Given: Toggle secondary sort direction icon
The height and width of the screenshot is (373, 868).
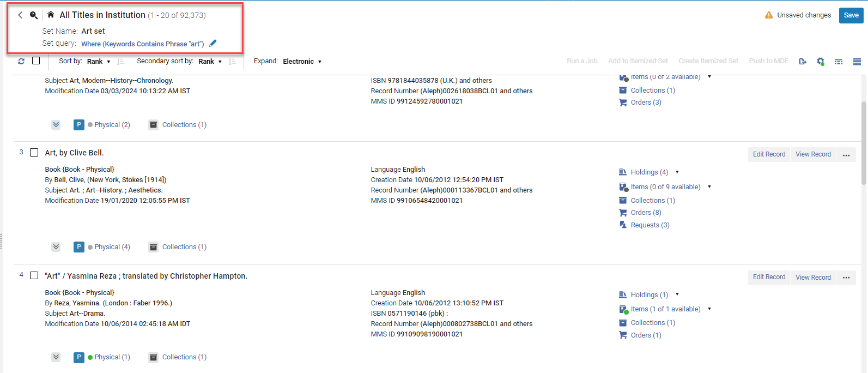Looking at the screenshot, I should [232, 62].
